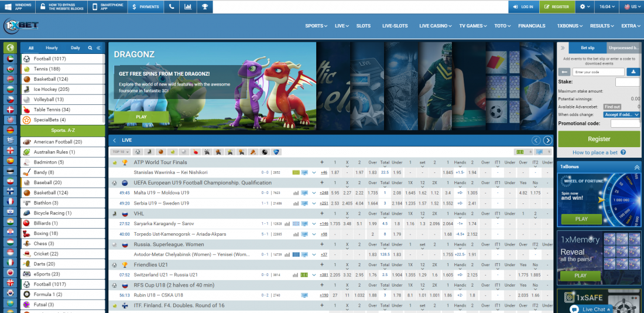Open the Payments section

tap(146, 6)
